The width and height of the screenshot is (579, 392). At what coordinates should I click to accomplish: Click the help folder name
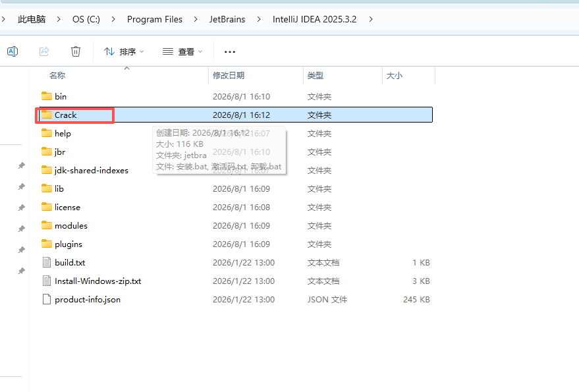[63, 133]
